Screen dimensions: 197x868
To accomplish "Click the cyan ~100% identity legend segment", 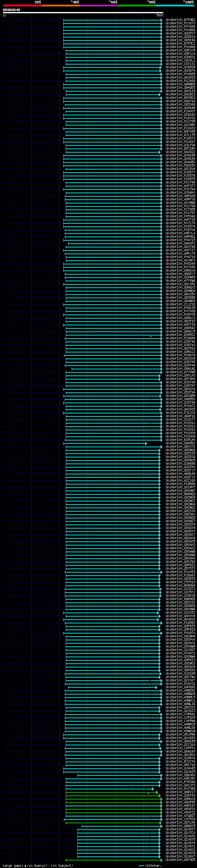I will coord(175,6).
